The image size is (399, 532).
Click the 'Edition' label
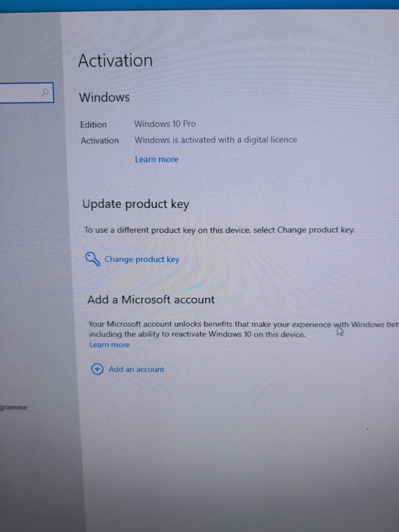pos(93,125)
